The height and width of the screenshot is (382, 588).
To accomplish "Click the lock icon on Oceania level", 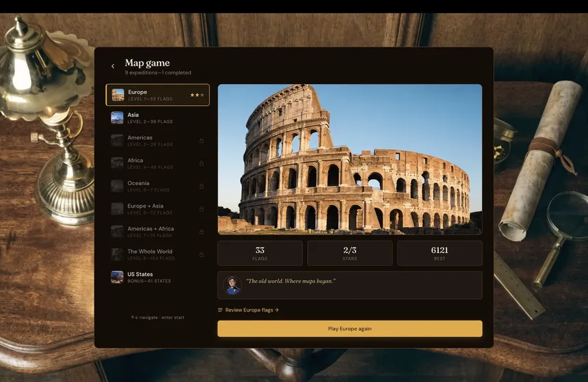I will [x=201, y=186].
